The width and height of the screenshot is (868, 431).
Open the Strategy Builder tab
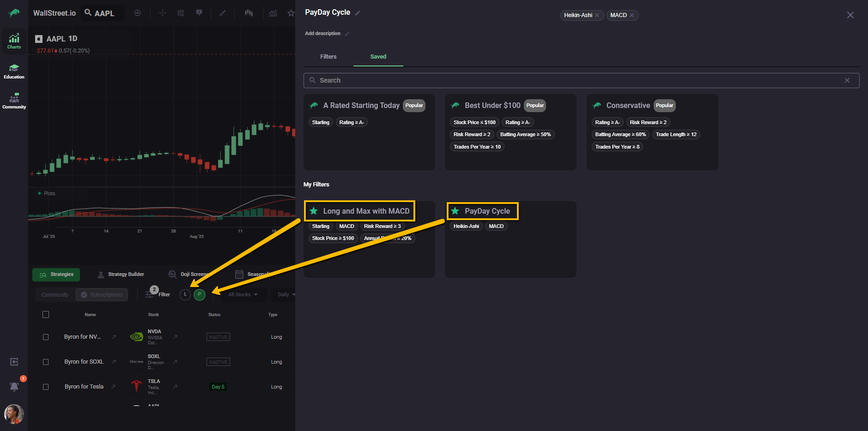[x=121, y=275]
